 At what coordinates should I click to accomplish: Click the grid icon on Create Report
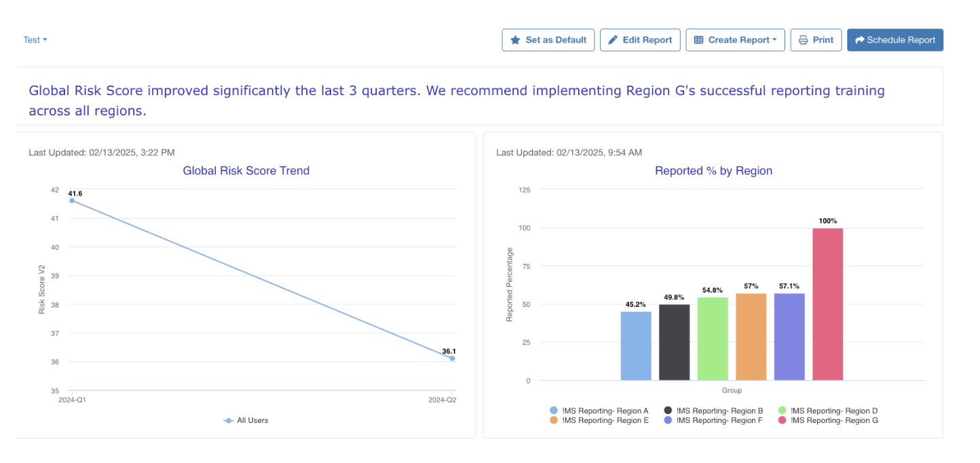coord(698,39)
